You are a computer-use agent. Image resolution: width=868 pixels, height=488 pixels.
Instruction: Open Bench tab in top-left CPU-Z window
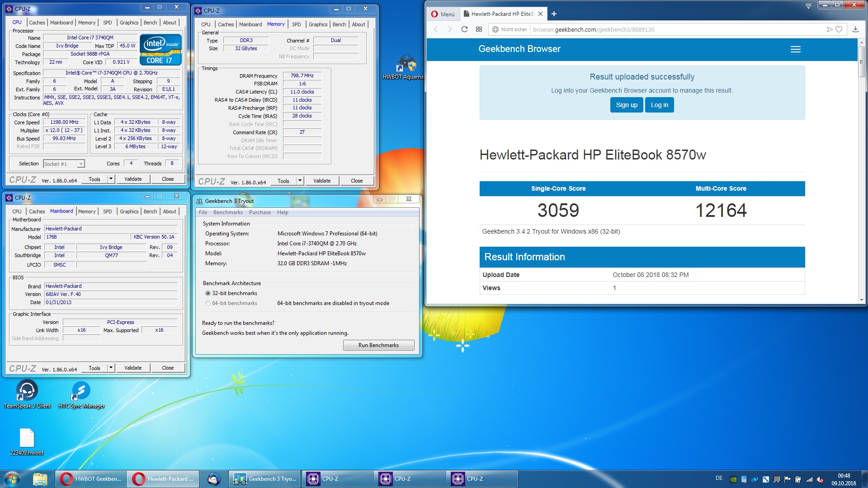150,23
